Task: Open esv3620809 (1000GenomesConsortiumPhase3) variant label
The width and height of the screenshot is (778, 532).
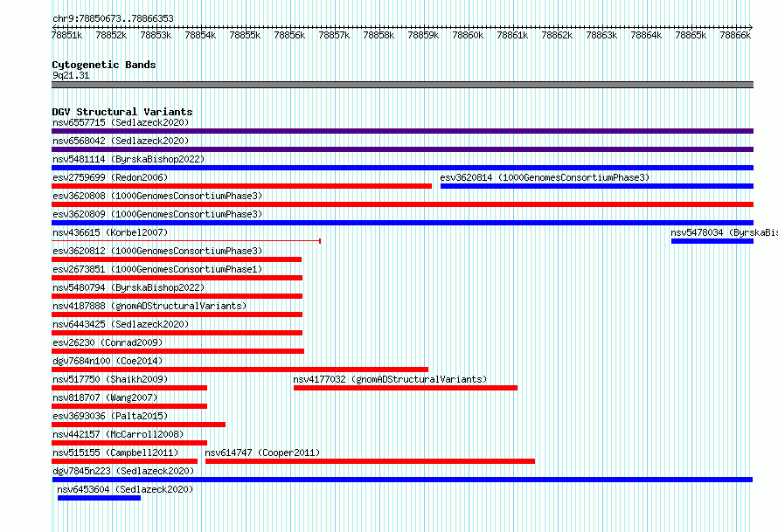Action: [157, 214]
